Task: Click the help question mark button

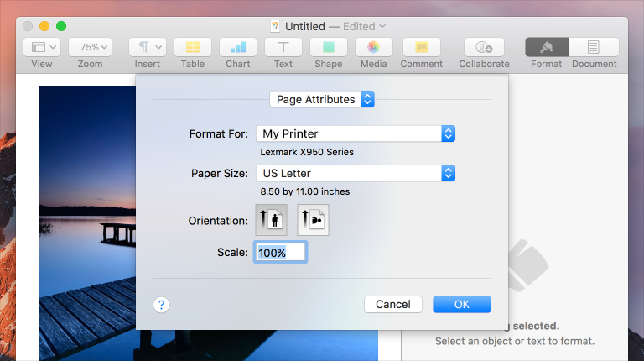Action: [x=161, y=305]
